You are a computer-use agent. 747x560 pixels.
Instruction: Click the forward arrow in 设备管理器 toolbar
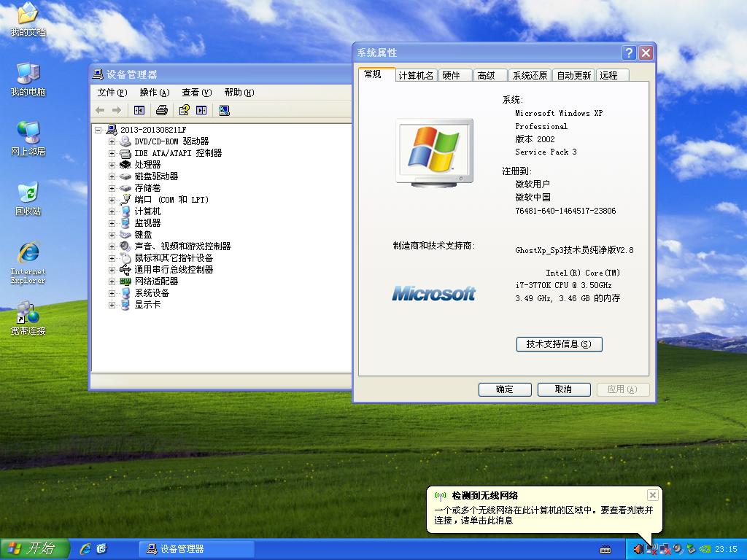pos(116,111)
